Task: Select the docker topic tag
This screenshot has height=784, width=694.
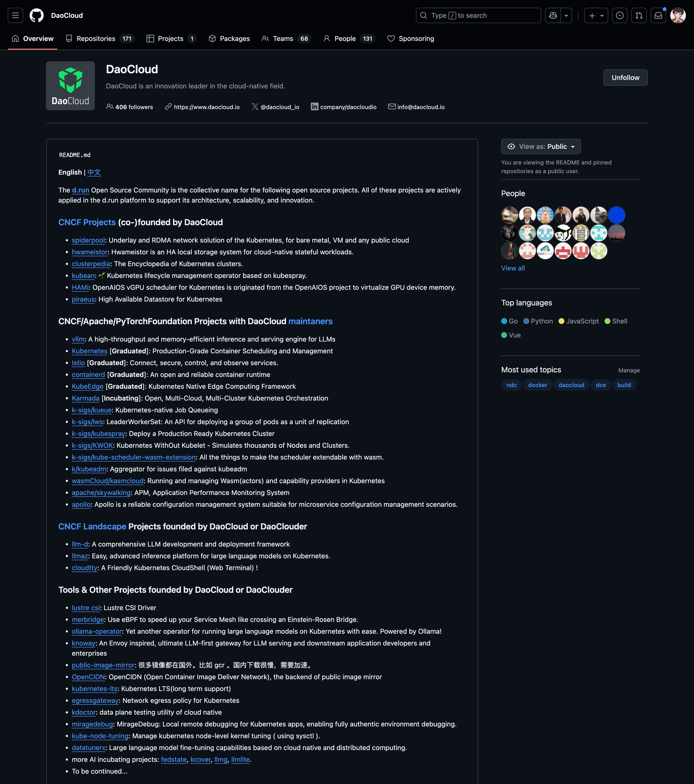Action: point(537,385)
